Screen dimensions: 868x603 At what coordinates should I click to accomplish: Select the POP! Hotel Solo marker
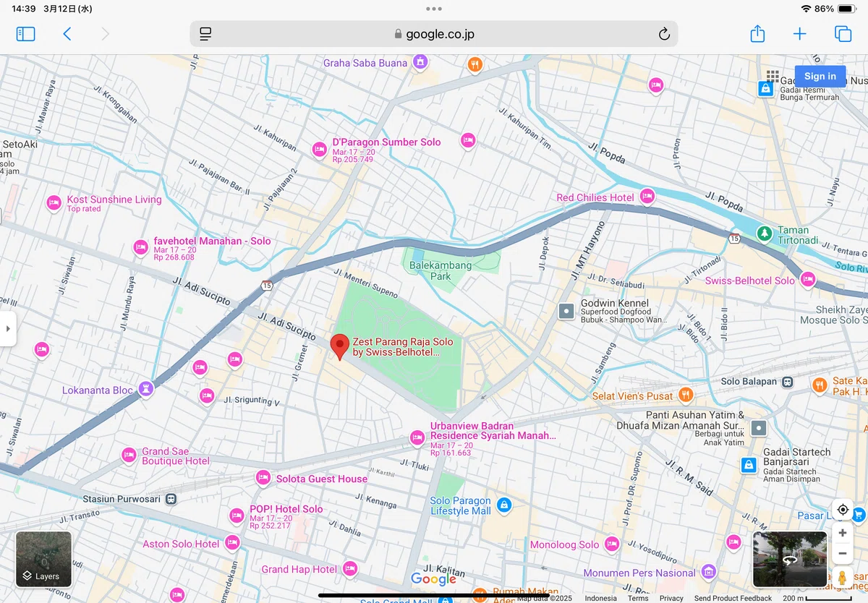point(237,516)
